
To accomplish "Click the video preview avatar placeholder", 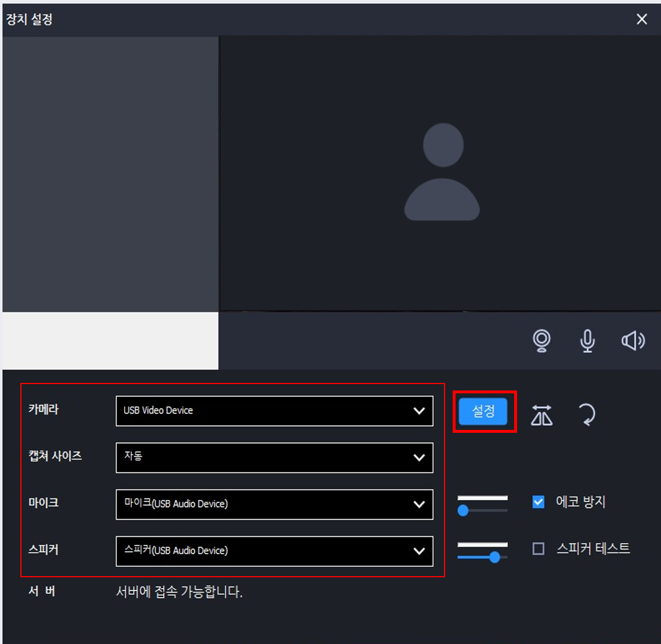I will click(x=442, y=172).
